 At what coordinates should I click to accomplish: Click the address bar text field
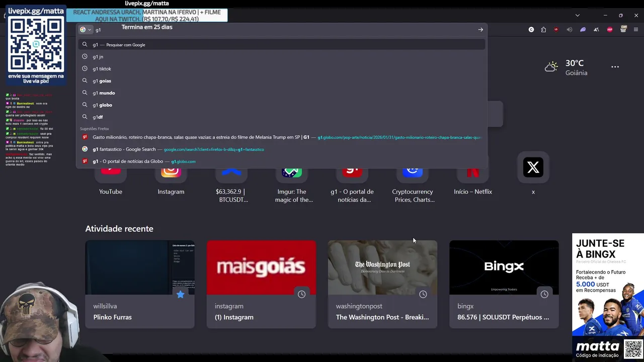[x=284, y=30]
